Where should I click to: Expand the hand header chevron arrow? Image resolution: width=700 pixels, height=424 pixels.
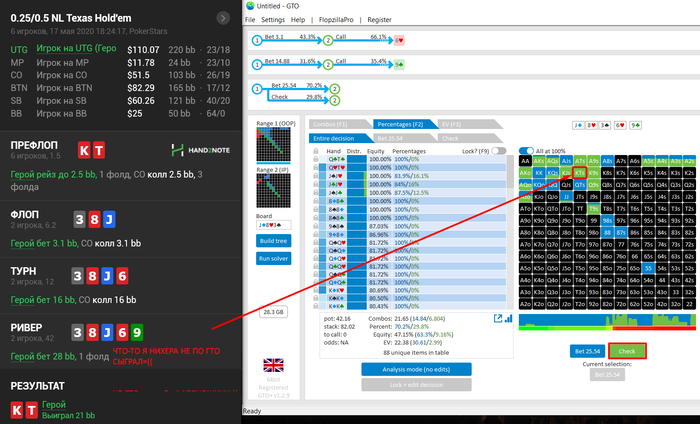click(223, 18)
